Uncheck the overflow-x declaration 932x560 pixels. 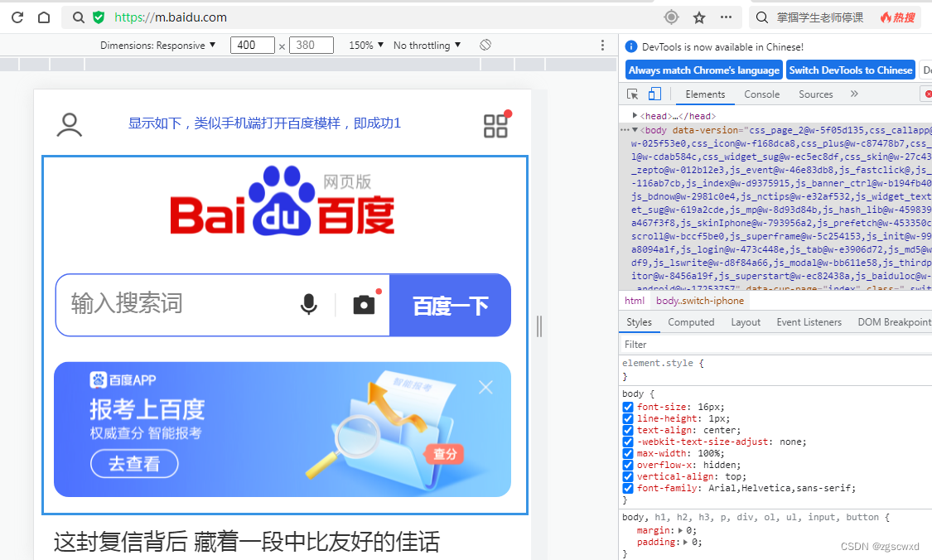click(628, 465)
